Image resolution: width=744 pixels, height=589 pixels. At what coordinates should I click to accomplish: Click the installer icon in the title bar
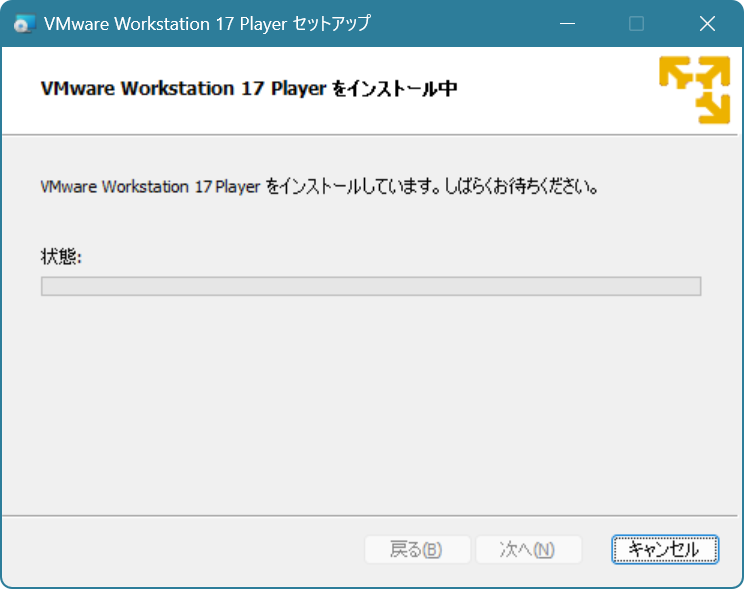[24, 24]
